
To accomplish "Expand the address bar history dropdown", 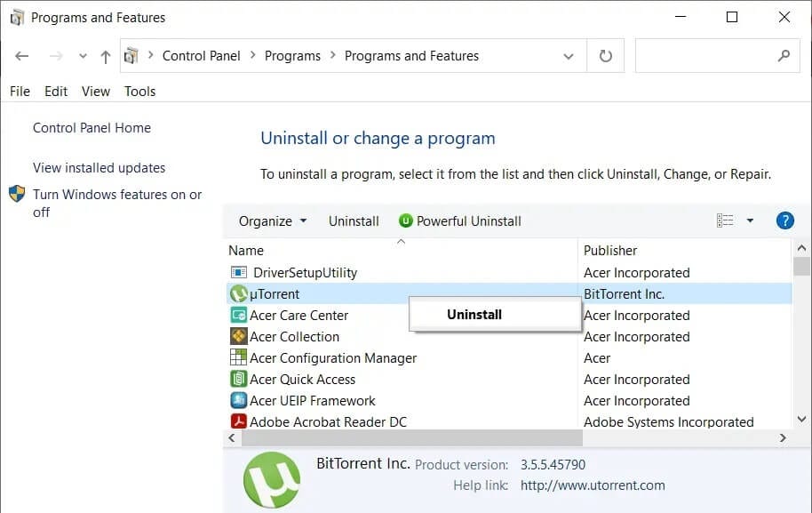I will 569,56.
